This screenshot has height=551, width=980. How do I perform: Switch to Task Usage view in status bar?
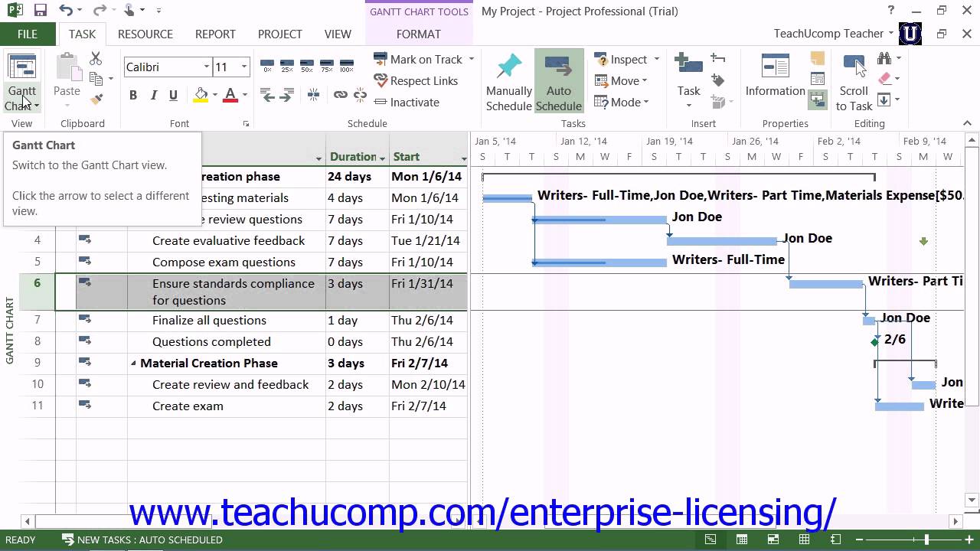pos(742,540)
